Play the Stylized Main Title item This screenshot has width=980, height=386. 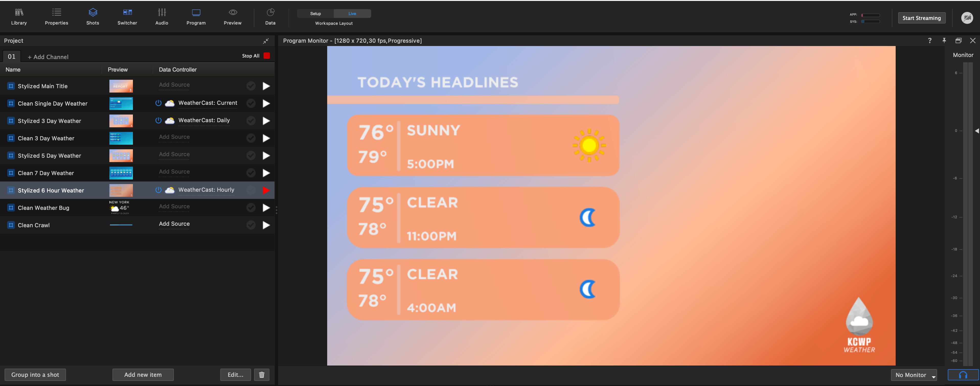(266, 86)
